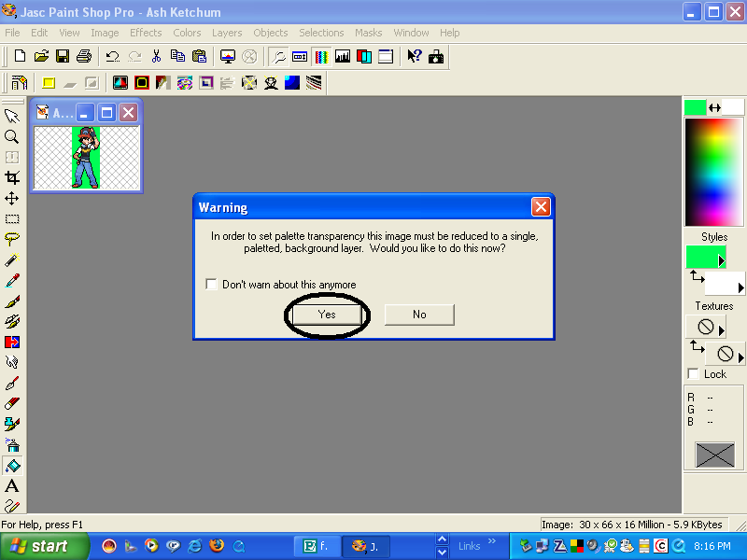Screen dimensions: 747x560
Task: Swap foreground and background colors arrow
Action: pyautogui.click(x=714, y=107)
